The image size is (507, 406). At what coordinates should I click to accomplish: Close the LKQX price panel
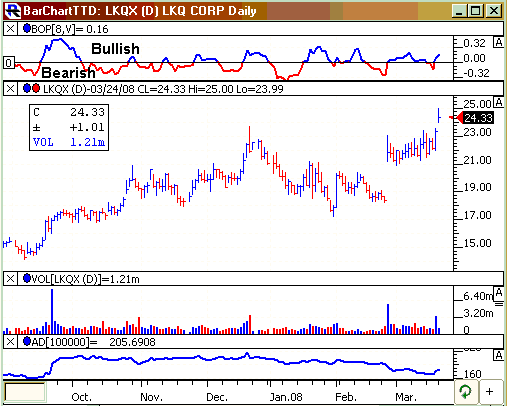click(10, 89)
